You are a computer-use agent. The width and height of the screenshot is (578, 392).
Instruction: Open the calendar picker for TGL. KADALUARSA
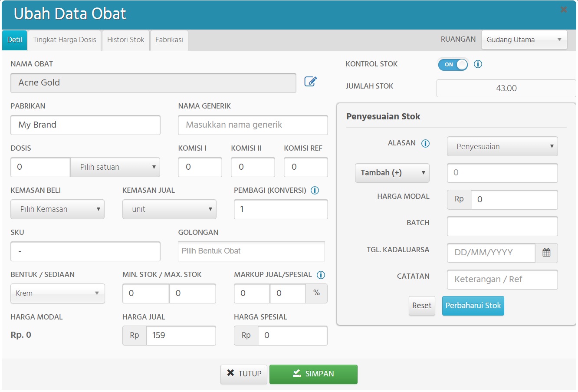(x=546, y=253)
